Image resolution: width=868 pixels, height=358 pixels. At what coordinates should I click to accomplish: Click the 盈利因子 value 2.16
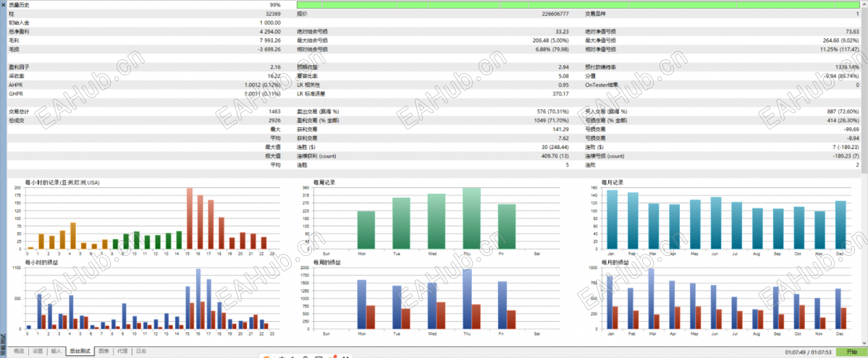point(275,67)
